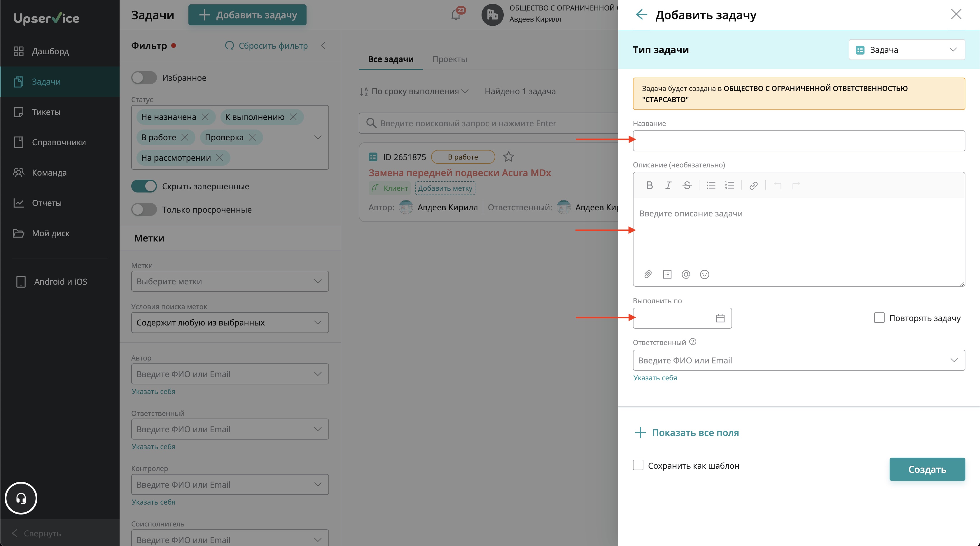
Task: Switch to the Проекты tab
Action: [x=449, y=60]
